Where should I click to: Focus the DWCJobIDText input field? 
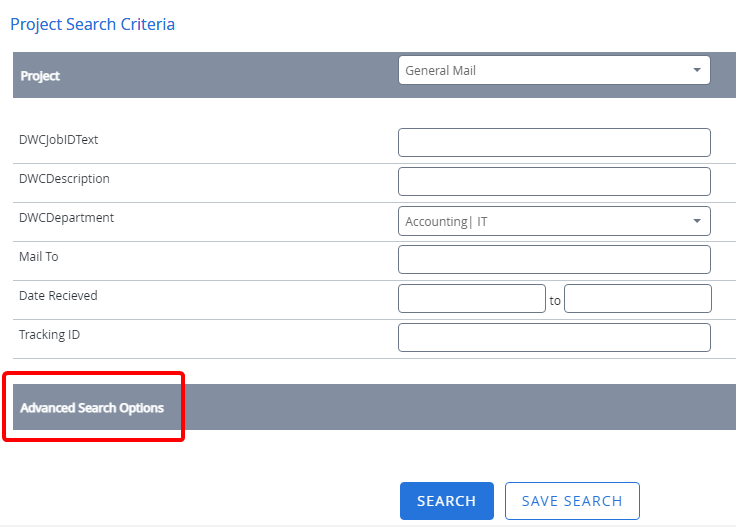(x=554, y=142)
